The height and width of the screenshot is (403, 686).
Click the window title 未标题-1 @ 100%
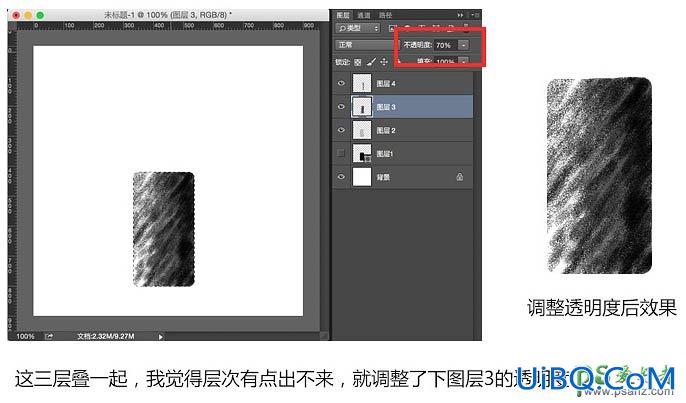(x=168, y=15)
